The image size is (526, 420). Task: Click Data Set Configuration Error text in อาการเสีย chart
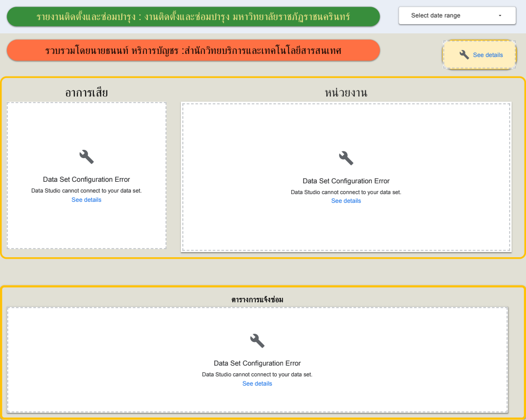[x=86, y=179]
